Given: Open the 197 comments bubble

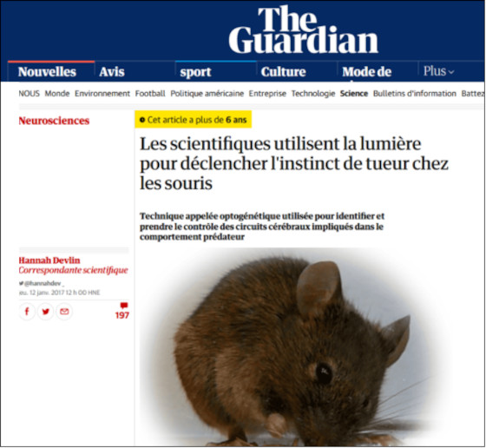Looking at the screenshot, I should (x=122, y=311).
